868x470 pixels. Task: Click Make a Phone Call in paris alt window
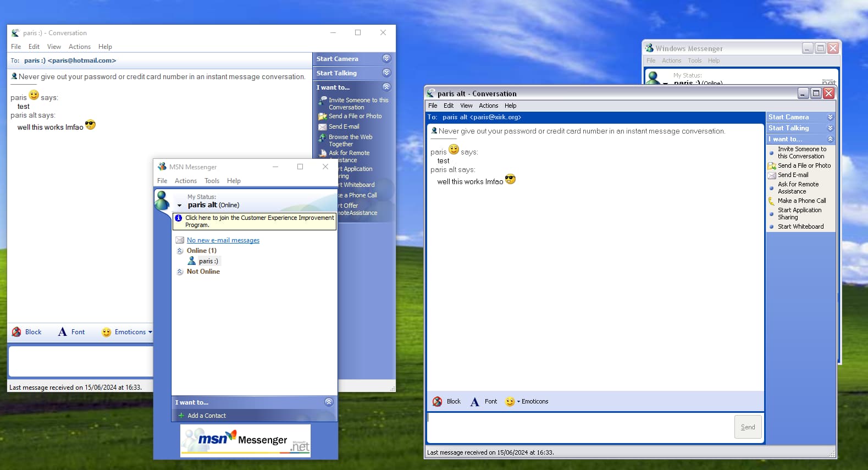coord(797,201)
